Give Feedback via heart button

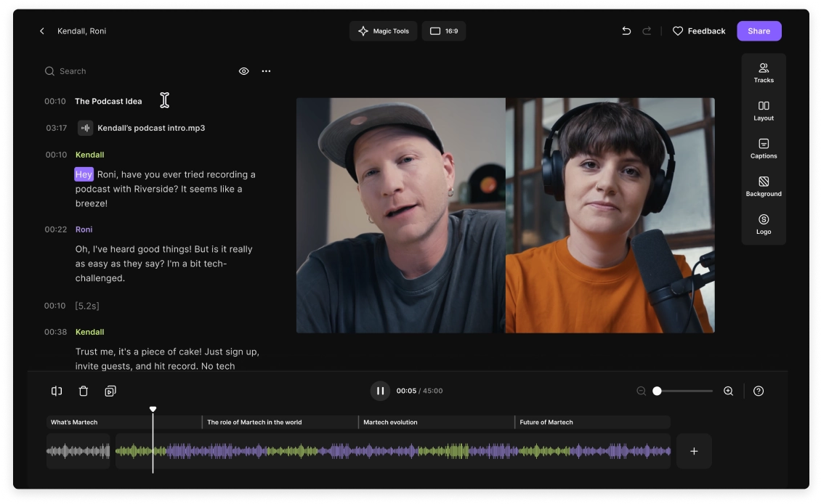[698, 31]
